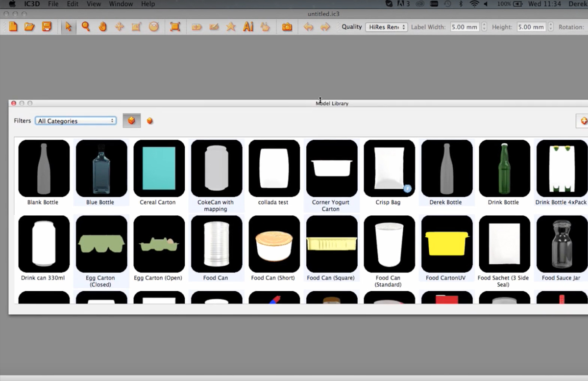Select the magnifier zoom tool

(86, 27)
